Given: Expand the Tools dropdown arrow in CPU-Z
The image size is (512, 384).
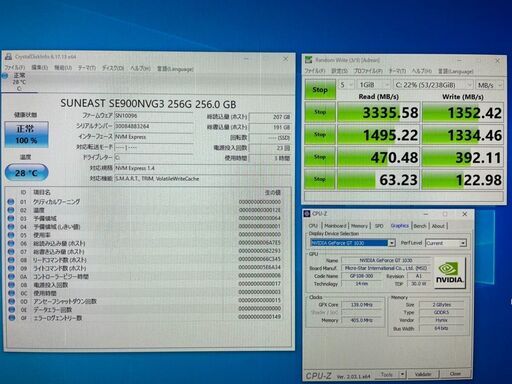Looking at the screenshot, I should (x=402, y=374).
